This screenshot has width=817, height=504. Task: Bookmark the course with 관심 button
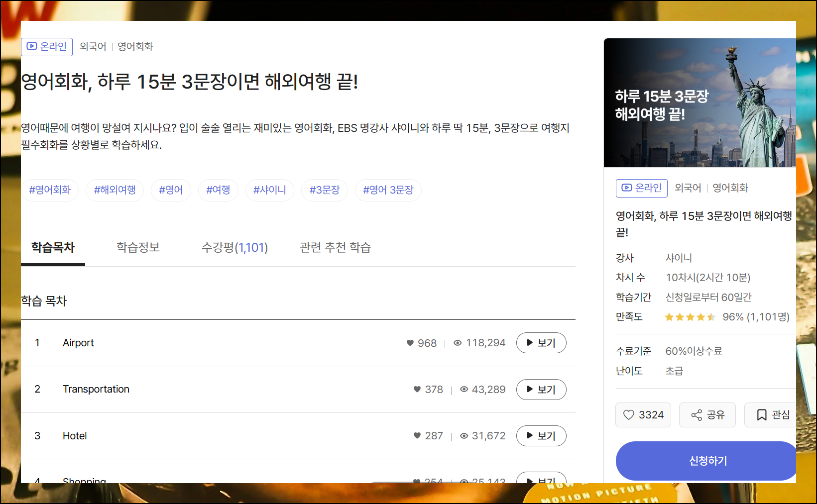click(x=771, y=415)
